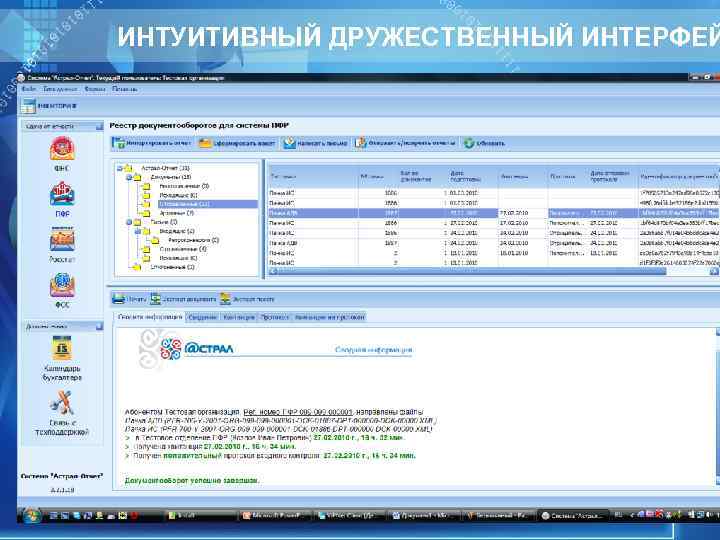Viewport: 720px width, 540px height.
Task: Click the Сводная информация link beside Астрал logo
Action: tap(374, 350)
